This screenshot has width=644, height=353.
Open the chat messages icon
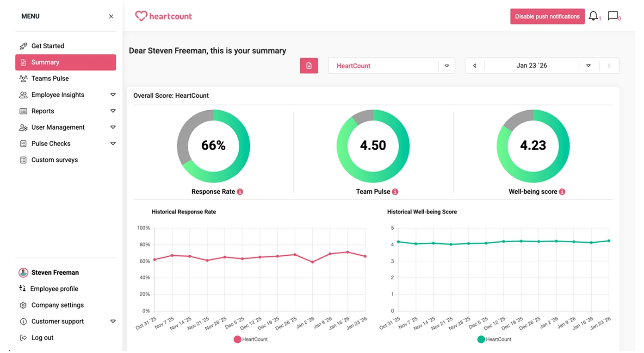click(613, 16)
